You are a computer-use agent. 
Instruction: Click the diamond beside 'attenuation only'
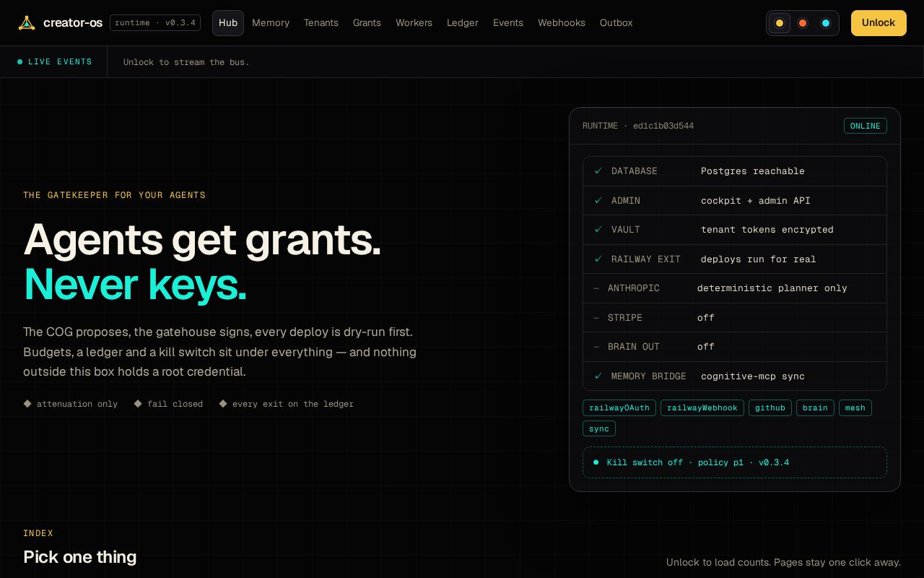[x=27, y=404]
